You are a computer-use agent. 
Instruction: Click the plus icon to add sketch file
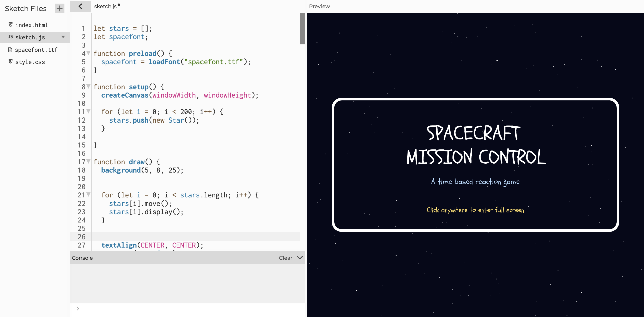click(59, 8)
